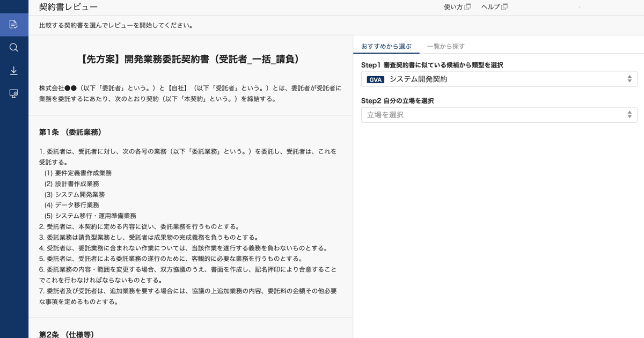Click the システム開発契約 dropdown arrows
This screenshot has height=338, width=644.
tap(630, 79)
